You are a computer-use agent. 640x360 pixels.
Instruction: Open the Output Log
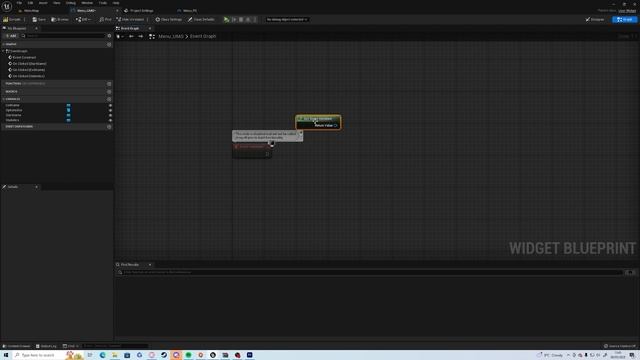click(x=46, y=346)
